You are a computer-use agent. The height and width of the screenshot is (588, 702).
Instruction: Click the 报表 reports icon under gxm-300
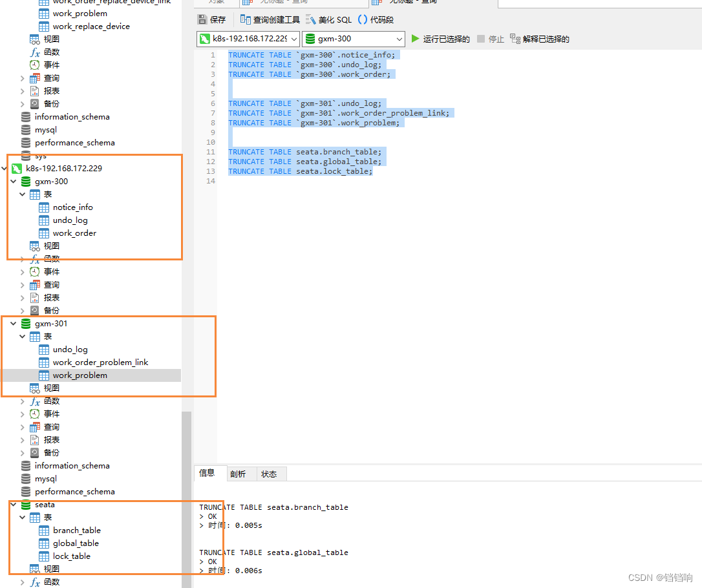pos(34,298)
